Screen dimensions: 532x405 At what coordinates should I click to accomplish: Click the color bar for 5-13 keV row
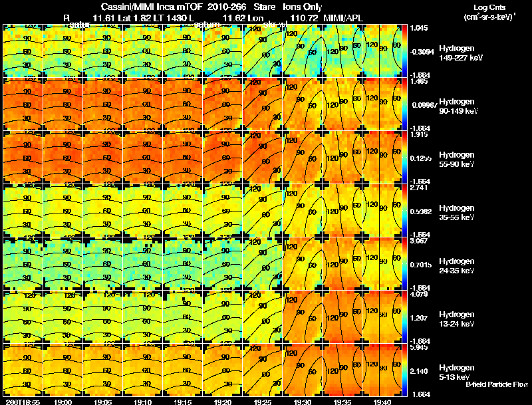[x=404, y=370]
